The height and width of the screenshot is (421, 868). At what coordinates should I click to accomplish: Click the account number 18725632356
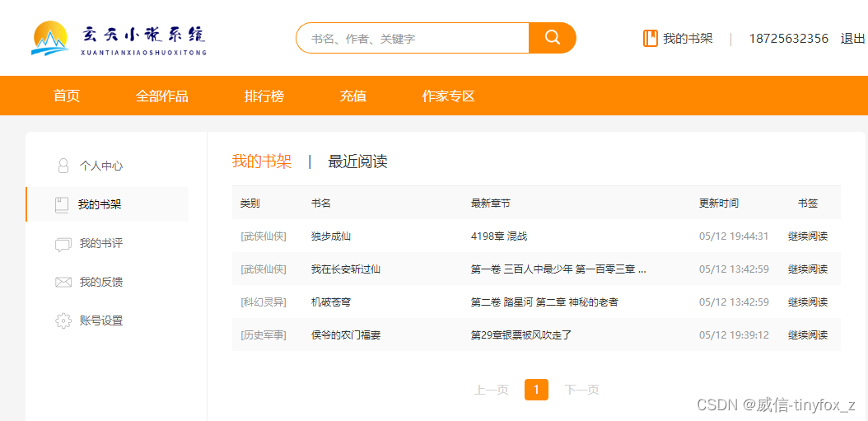coord(788,38)
